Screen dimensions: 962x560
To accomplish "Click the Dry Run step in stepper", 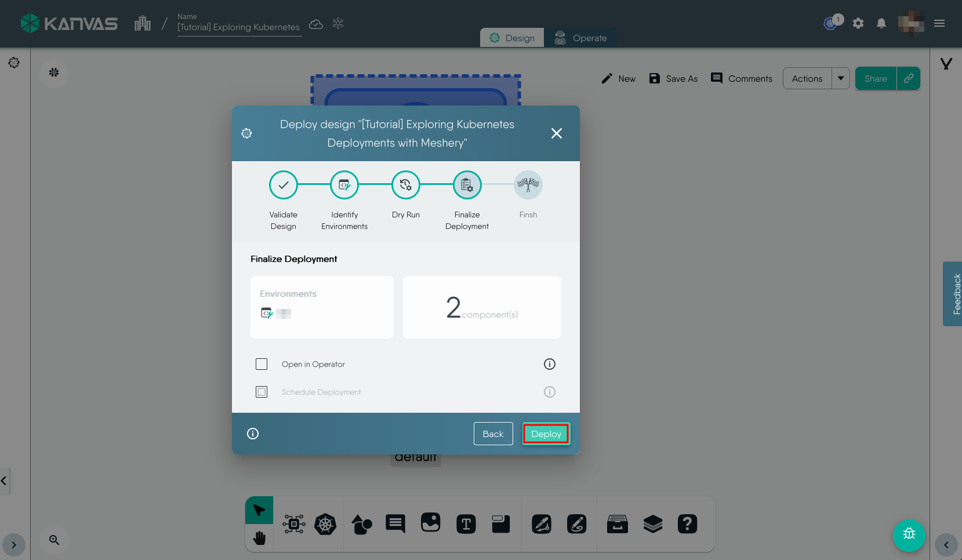I will [x=405, y=185].
